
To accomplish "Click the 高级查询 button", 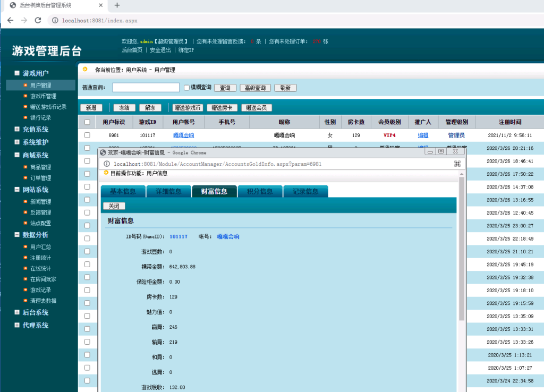I will tap(256, 88).
